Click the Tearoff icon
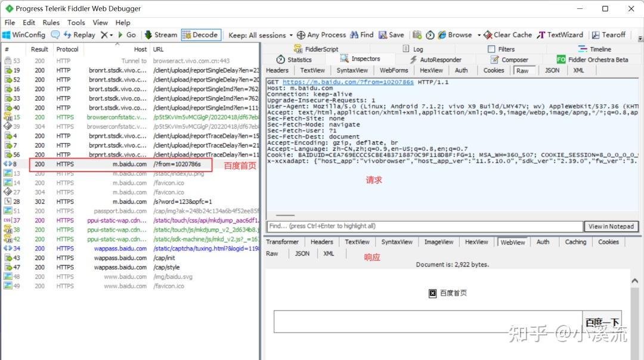 pyautogui.click(x=596, y=35)
